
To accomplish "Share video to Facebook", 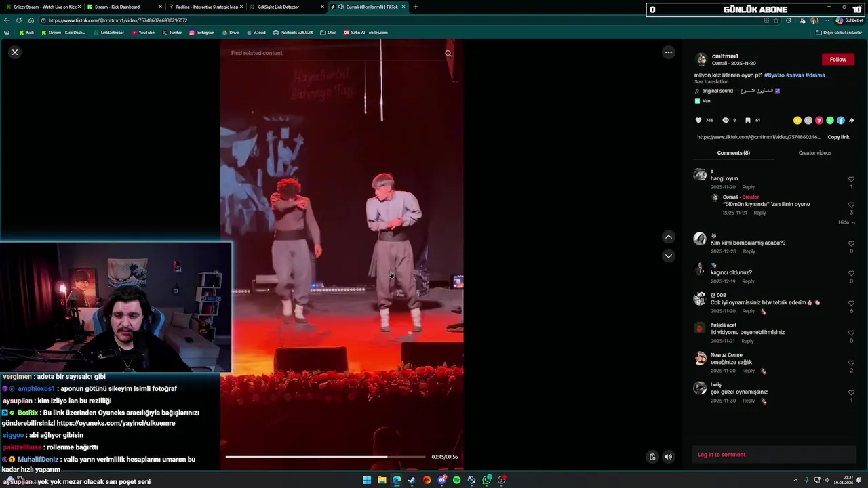I will [841, 121].
